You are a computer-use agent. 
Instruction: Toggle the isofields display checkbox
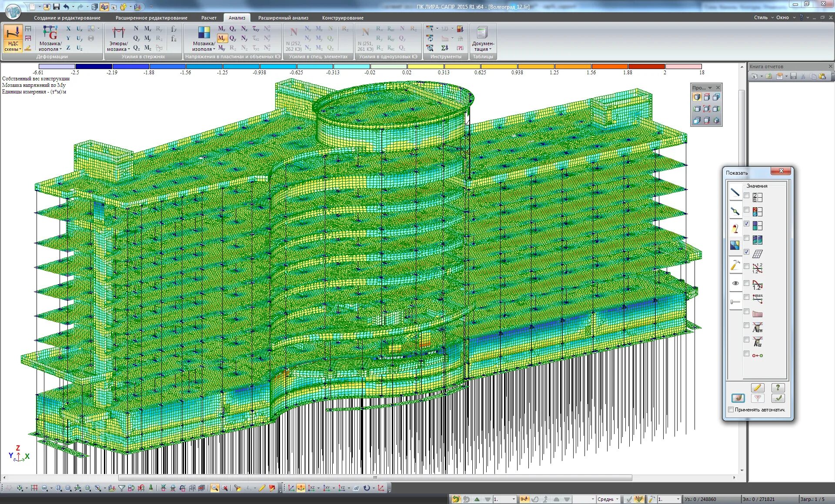tap(746, 238)
